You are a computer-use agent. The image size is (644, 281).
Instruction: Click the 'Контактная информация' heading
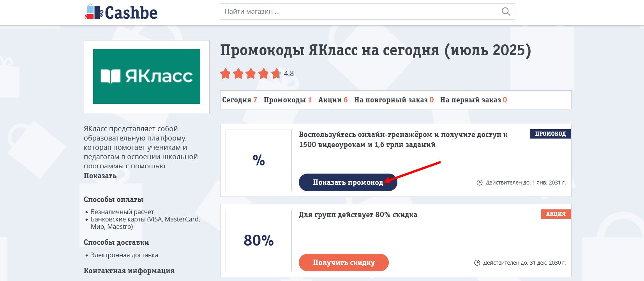(129, 271)
